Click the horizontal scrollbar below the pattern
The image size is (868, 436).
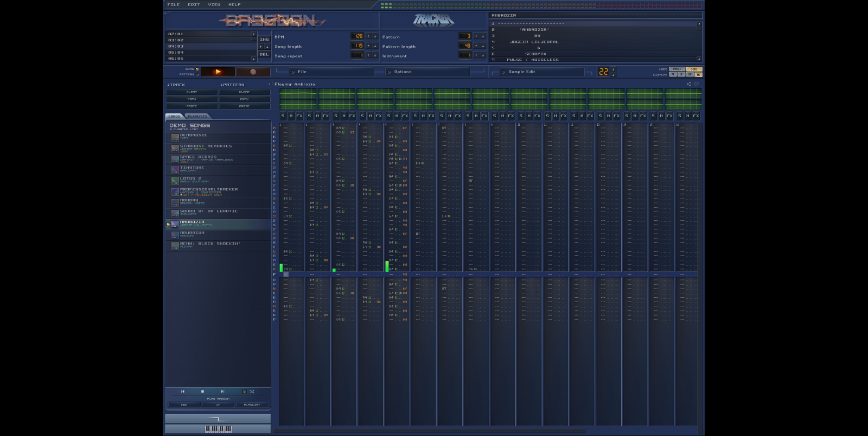pyautogui.click(x=429, y=431)
